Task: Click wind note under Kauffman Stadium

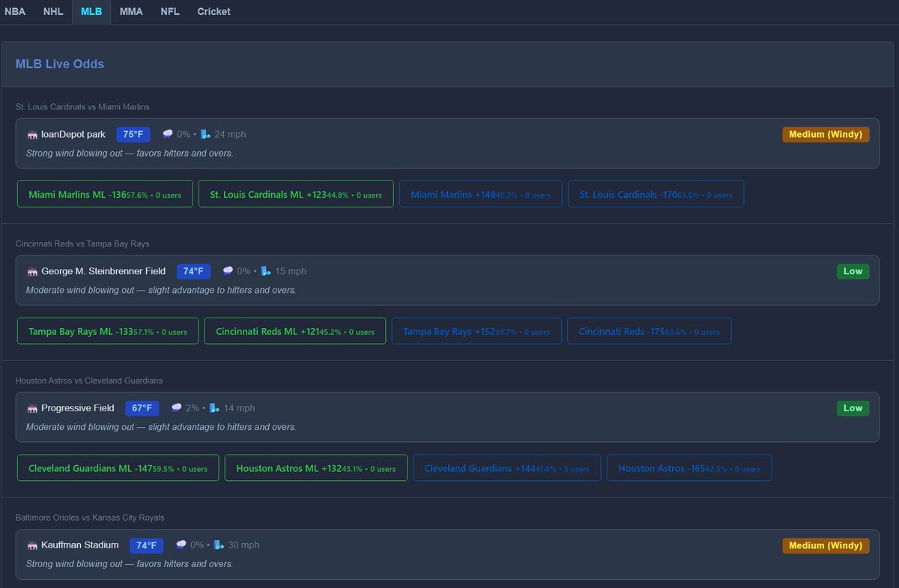Action: point(130,564)
